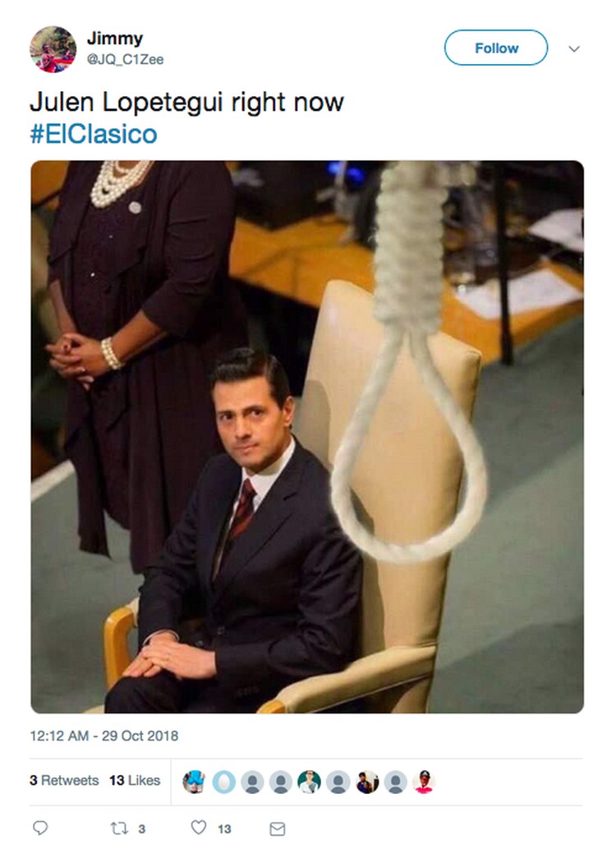View the 13 Likes list
The width and height of the screenshot is (616, 858).
pyautogui.click(x=135, y=780)
